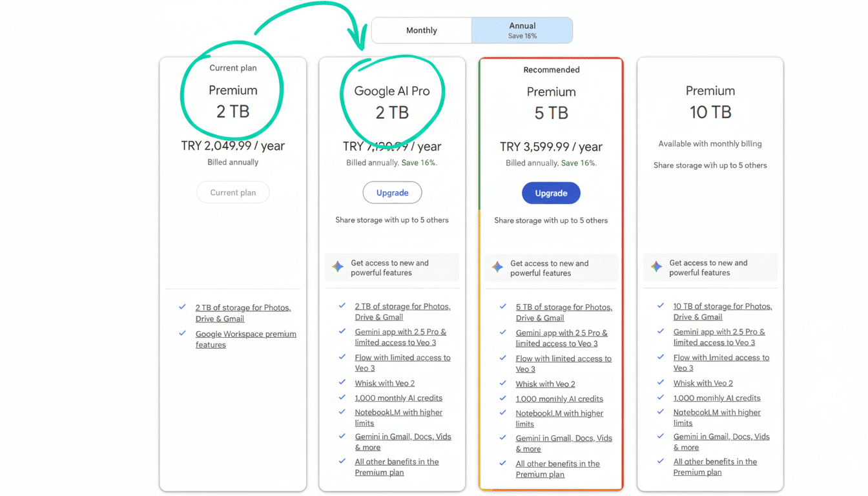Open the NotebookLM with higher limits link
This screenshot has height=496, width=868.
(x=398, y=417)
